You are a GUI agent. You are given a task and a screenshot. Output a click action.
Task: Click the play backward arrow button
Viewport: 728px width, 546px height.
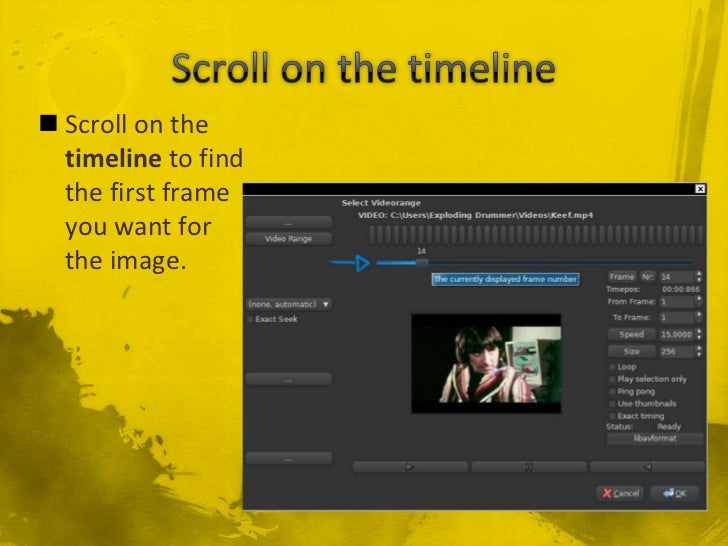point(648,467)
